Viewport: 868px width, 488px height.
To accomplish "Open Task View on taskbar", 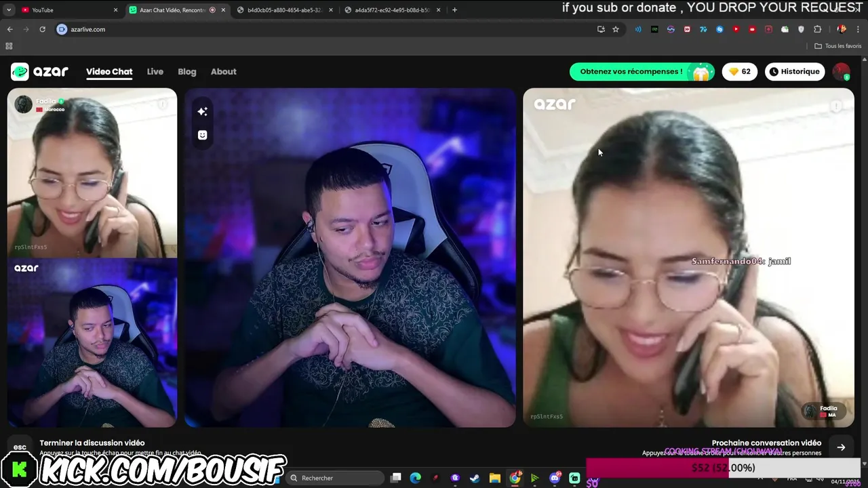I will 396,478.
